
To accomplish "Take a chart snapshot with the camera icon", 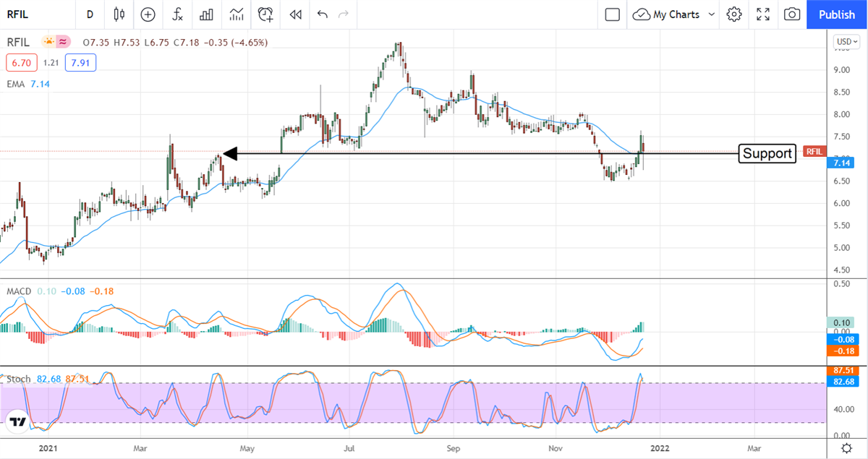I will pos(792,14).
